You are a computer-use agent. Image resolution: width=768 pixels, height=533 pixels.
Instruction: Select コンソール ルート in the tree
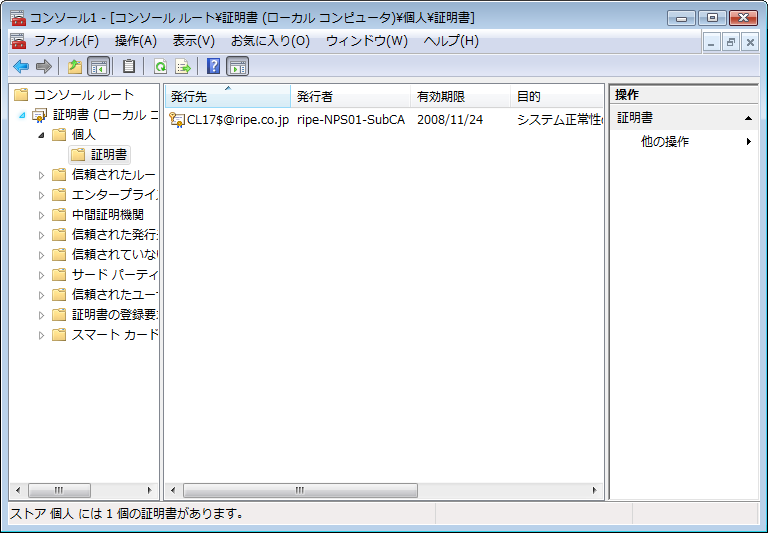point(83,94)
